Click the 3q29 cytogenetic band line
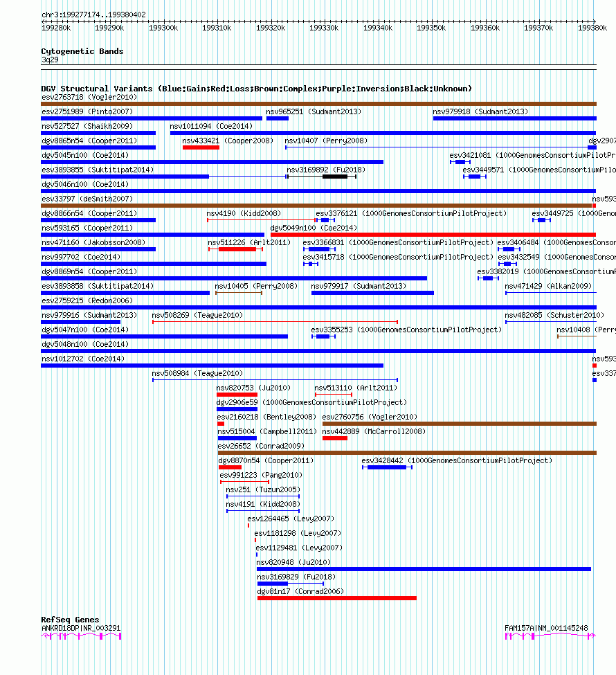Image resolution: width=616 pixels, height=675 pixels. [318, 65]
